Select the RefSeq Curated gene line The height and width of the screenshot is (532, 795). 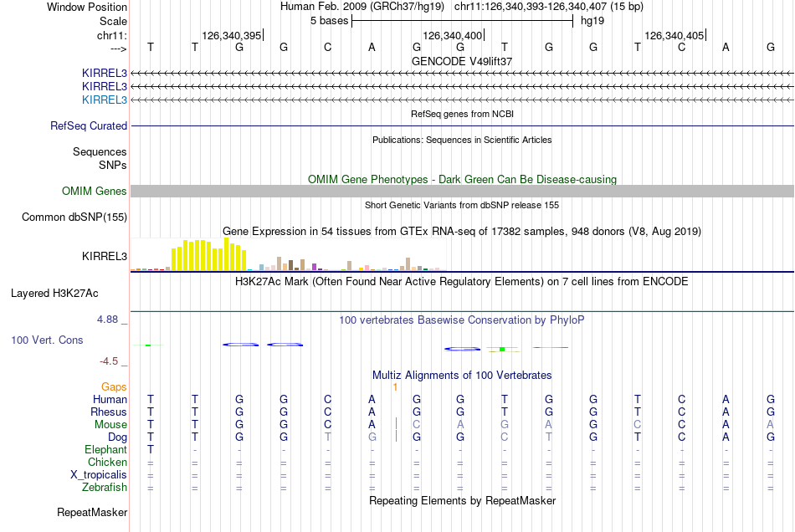click(x=462, y=125)
